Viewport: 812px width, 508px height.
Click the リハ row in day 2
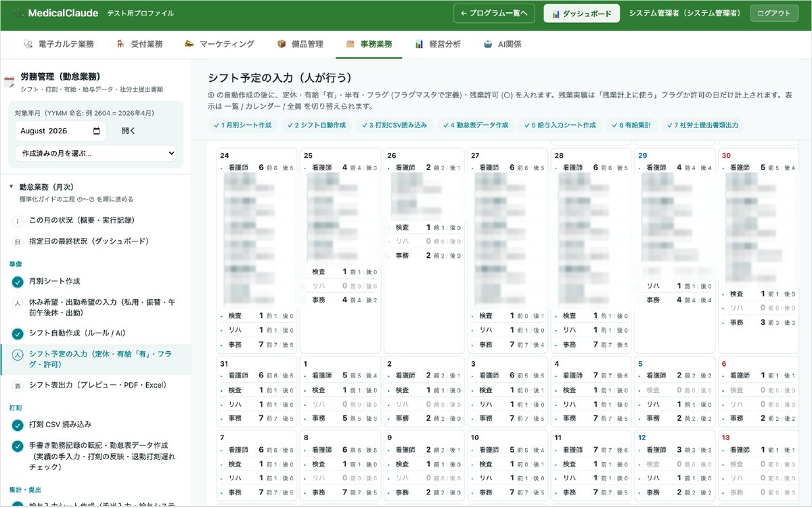pos(424,405)
